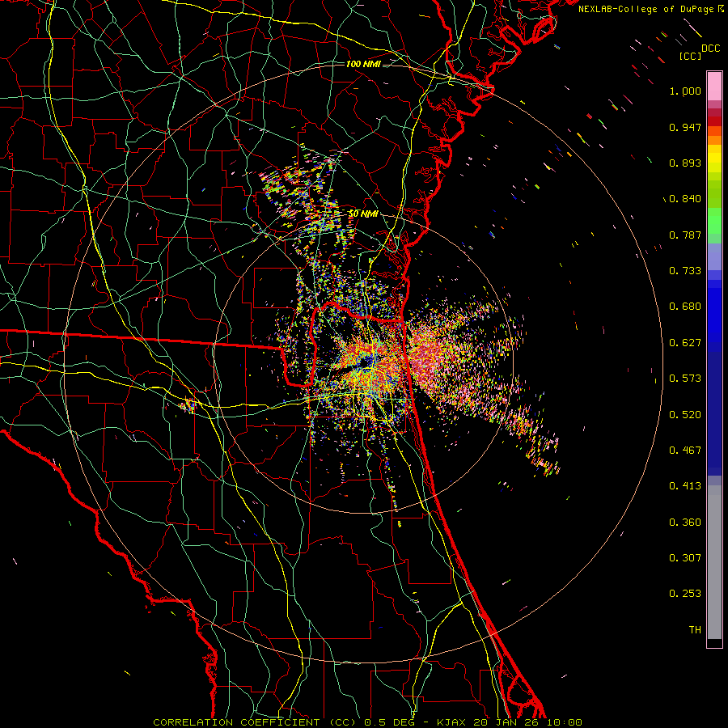Click the bright green segment of the color bar

click(714, 221)
